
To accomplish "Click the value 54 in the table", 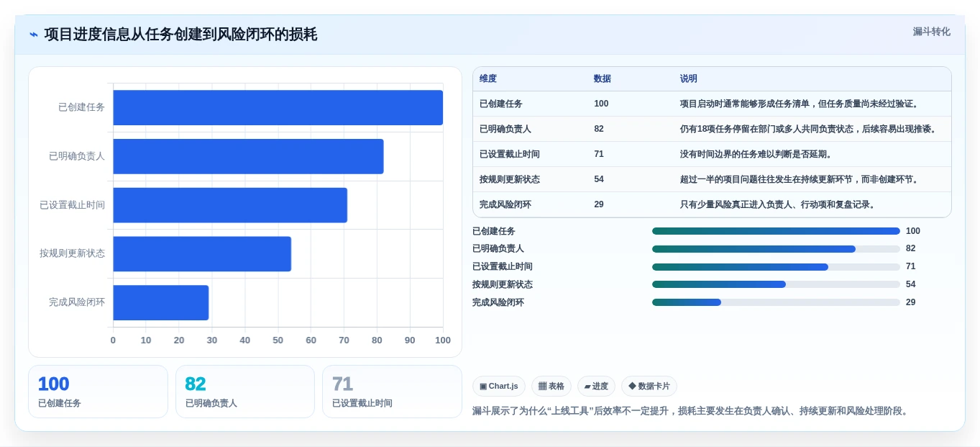I will pyautogui.click(x=599, y=179).
